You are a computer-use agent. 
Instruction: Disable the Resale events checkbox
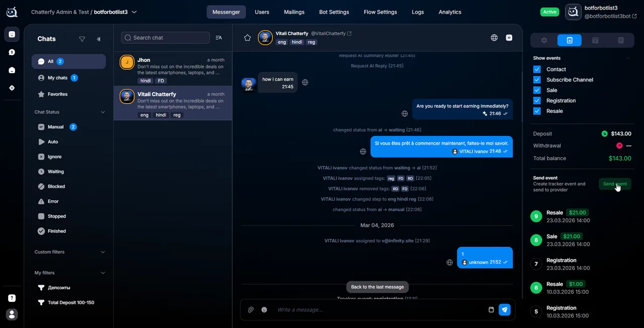tap(537, 111)
